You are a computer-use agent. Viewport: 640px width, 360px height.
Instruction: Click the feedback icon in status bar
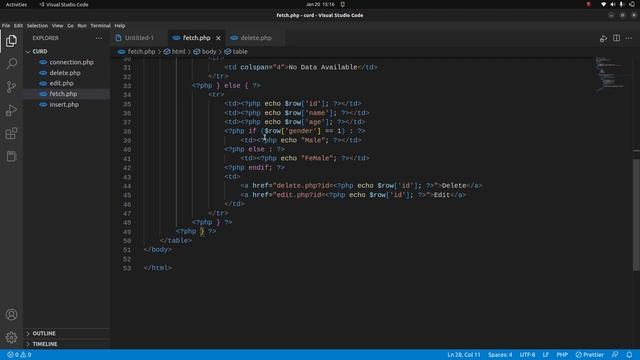(615, 355)
